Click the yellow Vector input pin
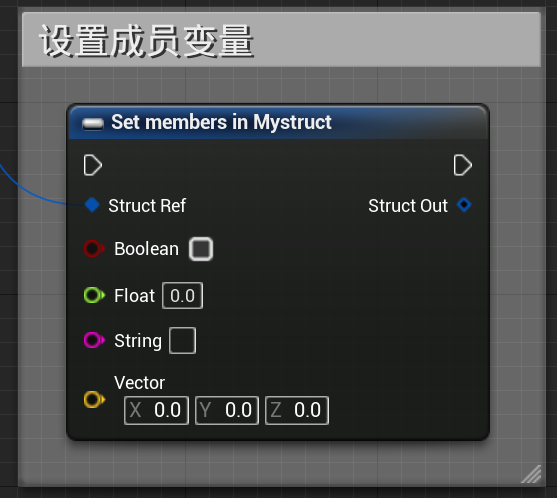557x498 pixels. [94, 400]
